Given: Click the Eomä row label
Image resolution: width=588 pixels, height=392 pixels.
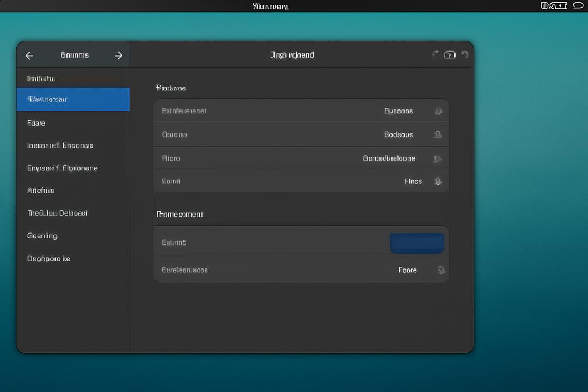Looking at the screenshot, I should pyautogui.click(x=171, y=181).
